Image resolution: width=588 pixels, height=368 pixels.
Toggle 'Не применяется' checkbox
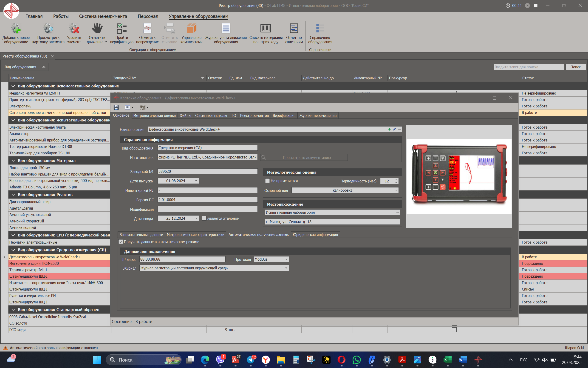[267, 181]
